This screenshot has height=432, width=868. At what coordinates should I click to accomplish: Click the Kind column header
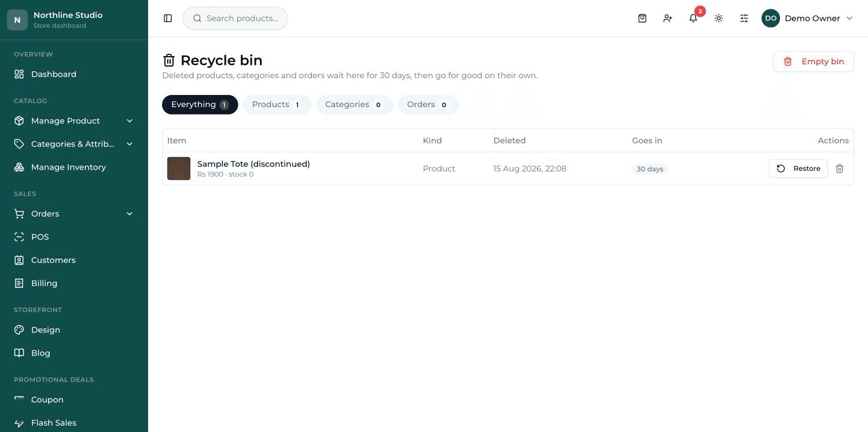432,141
